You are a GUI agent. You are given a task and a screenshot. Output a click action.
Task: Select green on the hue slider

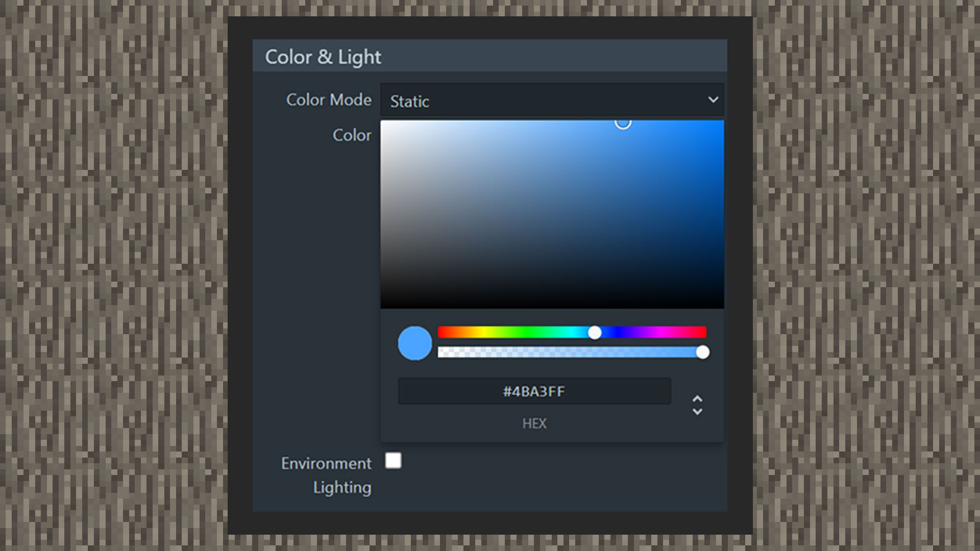pos(528,333)
